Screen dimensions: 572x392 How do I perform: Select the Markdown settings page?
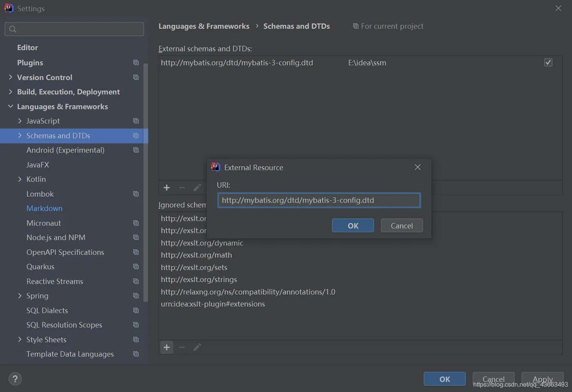(45, 208)
